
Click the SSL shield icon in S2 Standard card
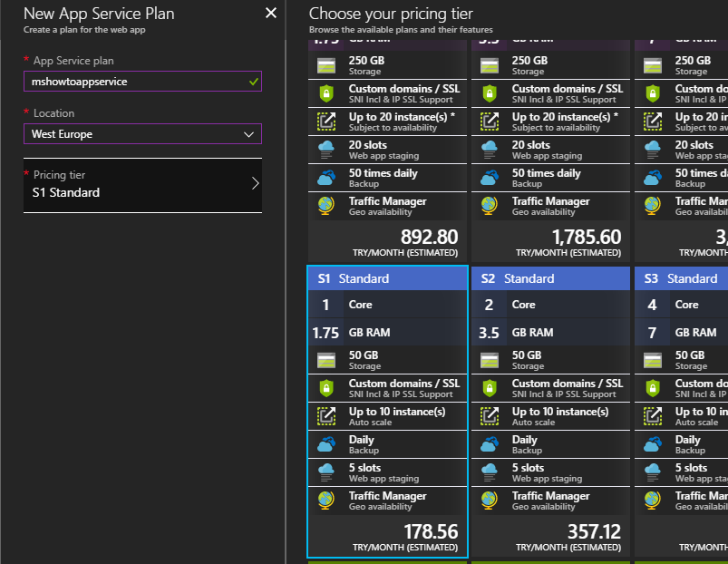490,388
